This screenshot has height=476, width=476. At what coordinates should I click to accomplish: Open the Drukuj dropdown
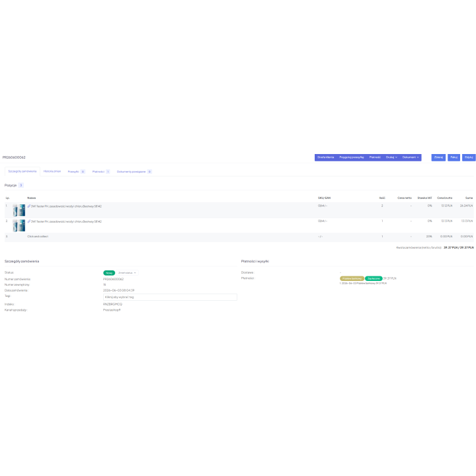(x=391, y=157)
